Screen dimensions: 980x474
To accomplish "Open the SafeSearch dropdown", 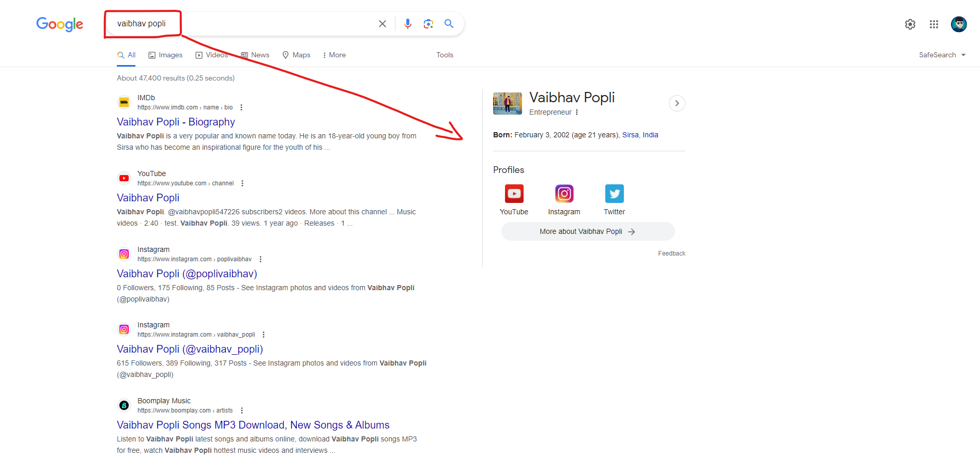I will tap(942, 55).
